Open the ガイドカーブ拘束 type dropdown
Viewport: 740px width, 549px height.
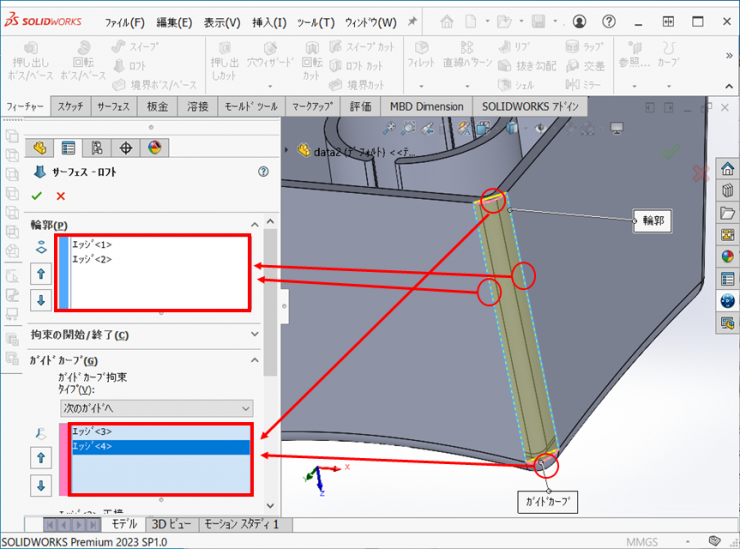point(156,408)
